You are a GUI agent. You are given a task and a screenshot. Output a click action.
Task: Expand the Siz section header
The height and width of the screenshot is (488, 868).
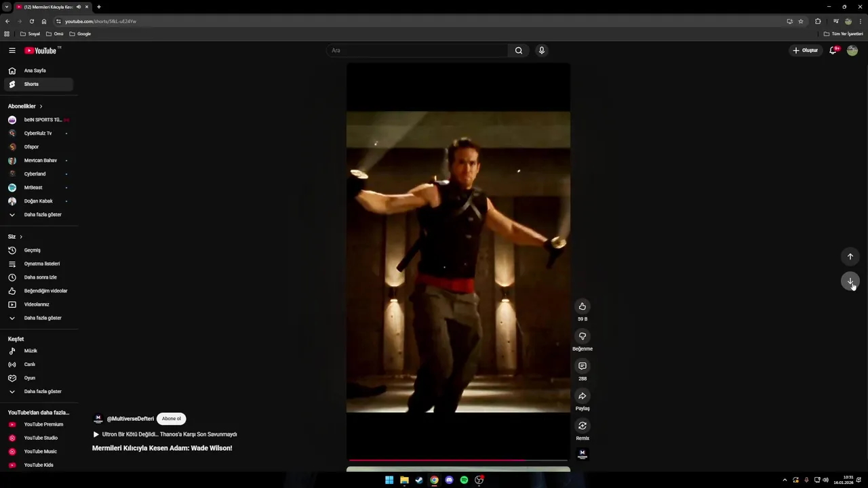tap(15, 237)
